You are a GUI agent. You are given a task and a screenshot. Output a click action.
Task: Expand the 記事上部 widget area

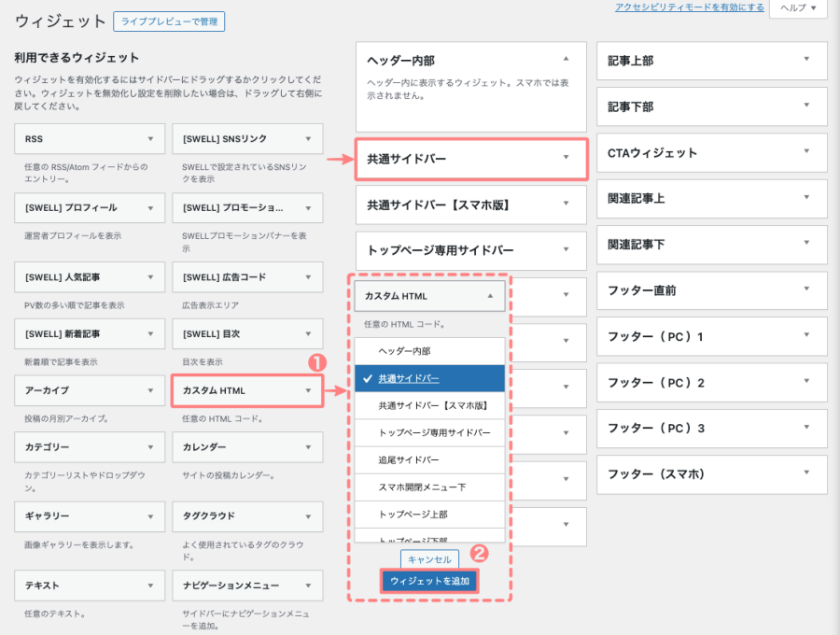point(806,60)
